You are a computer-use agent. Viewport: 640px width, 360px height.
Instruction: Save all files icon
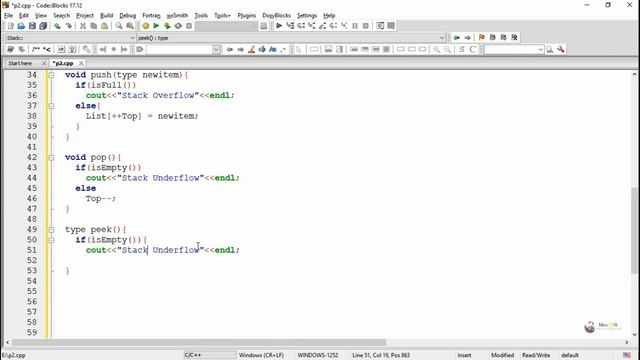(43, 26)
